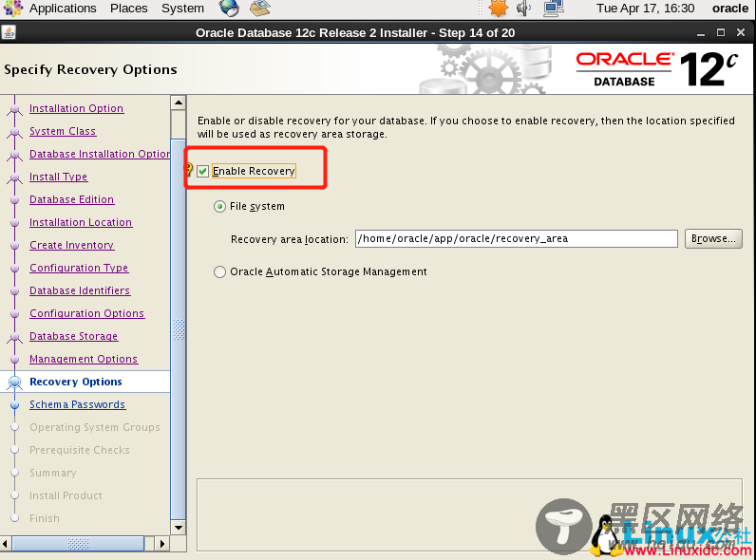Close the Oracle installer window

click(x=741, y=32)
